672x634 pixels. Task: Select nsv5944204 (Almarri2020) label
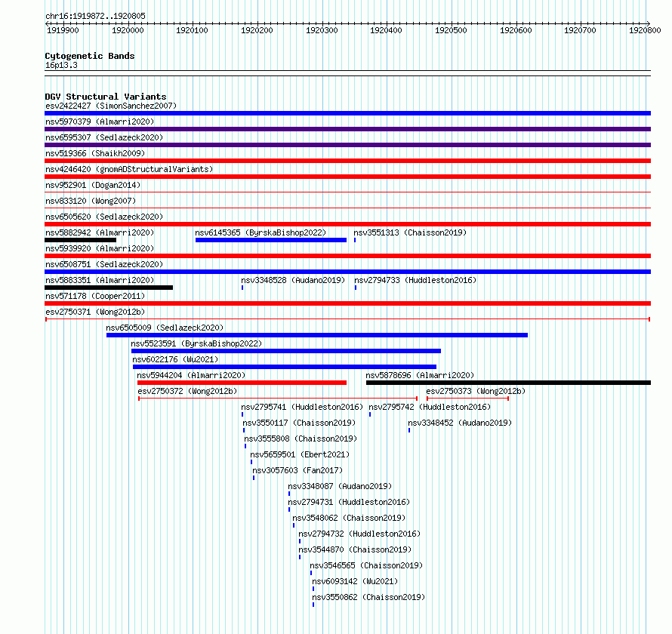[x=191, y=375]
